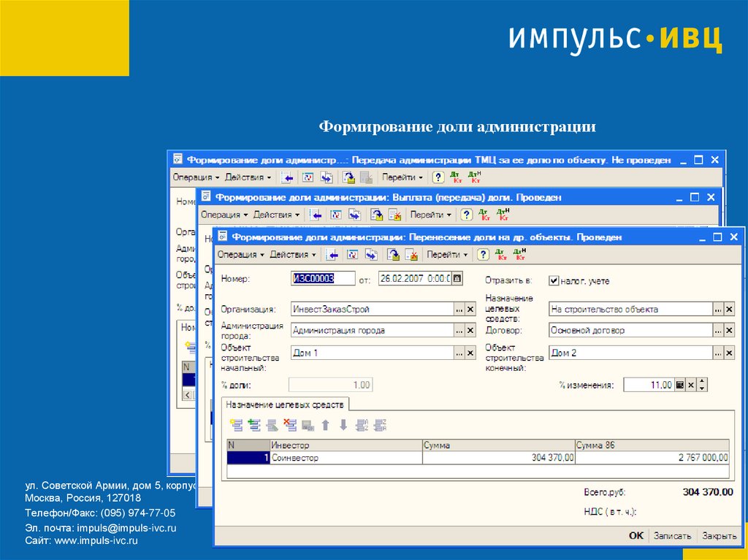Click the Номер field containing ИЗС00003
Screen dimensions: 748x560
coord(323,278)
